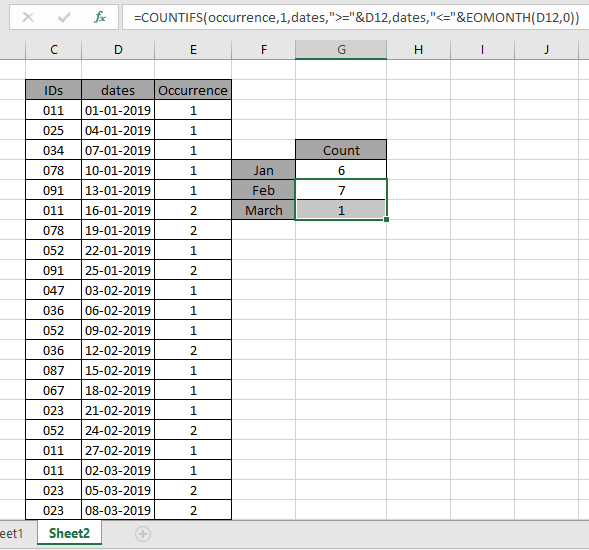Click the dates header cell
This screenshot has width=589, height=550.
click(x=118, y=90)
